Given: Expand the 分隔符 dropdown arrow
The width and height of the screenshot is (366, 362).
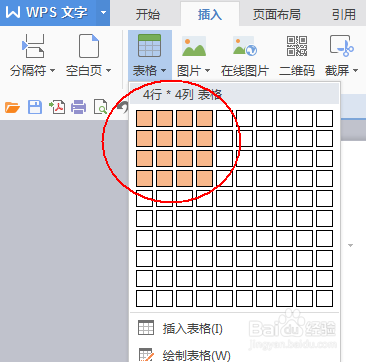Looking at the screenshot, I should (x=52, y=71).
